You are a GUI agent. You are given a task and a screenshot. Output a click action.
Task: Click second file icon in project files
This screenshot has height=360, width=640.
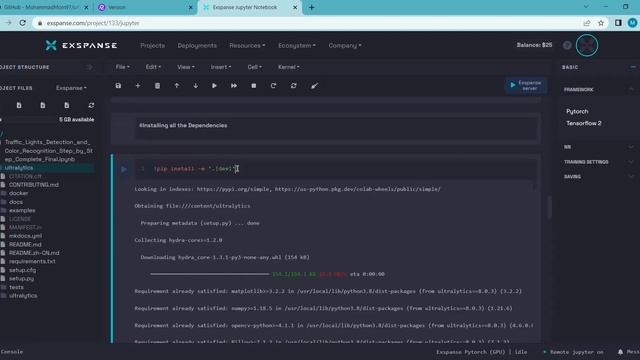point(42,105)
